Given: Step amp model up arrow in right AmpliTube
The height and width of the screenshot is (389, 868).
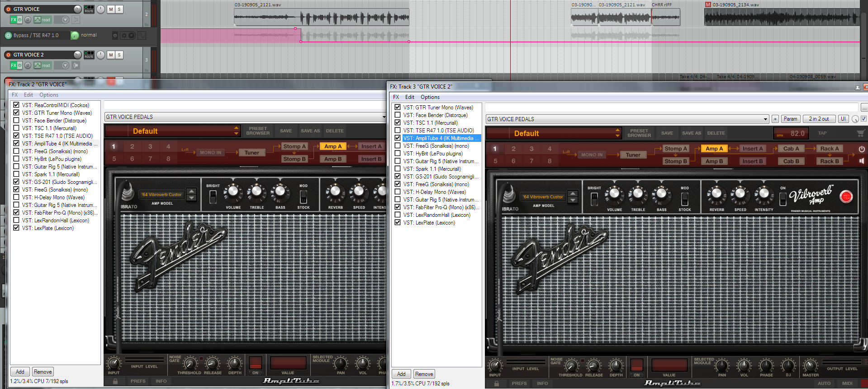Looking at the screenshot, I should [x=573, y=194].
